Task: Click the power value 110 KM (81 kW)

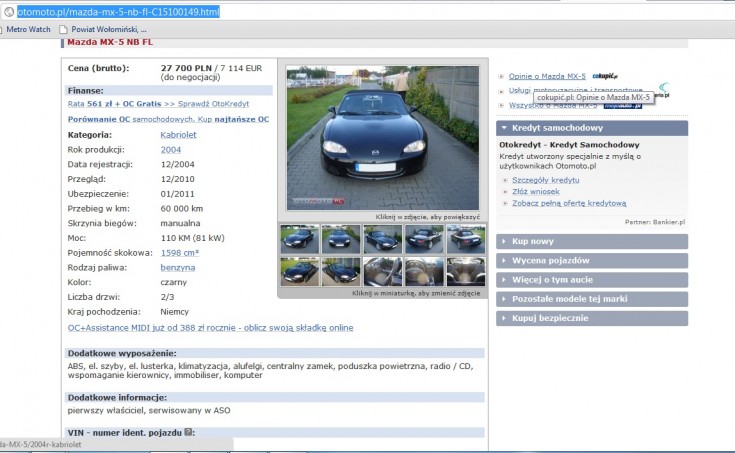Action: click(193, 238)
